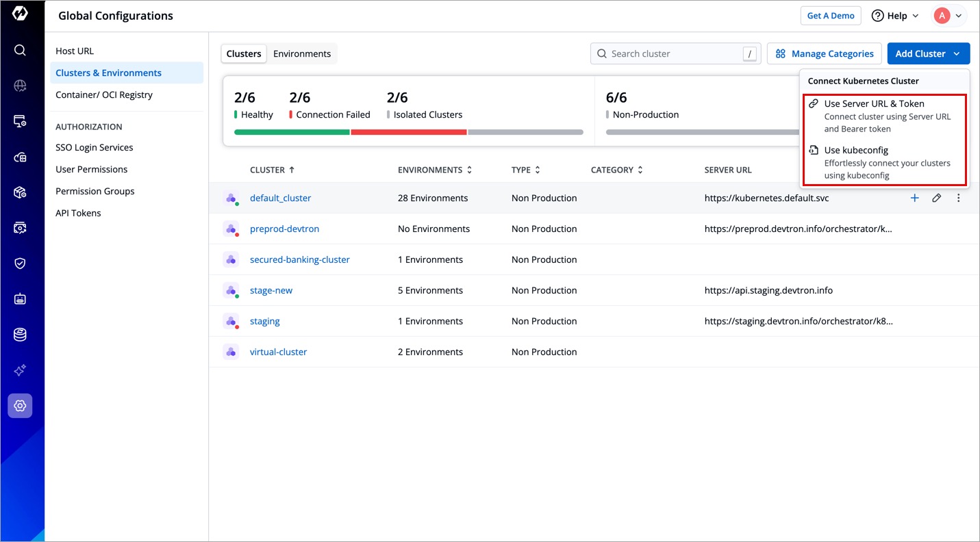The width and height of the screenshot is (980, 542).
Task: Add environment with plus icon on default_cluster
Action: [914, 198]
